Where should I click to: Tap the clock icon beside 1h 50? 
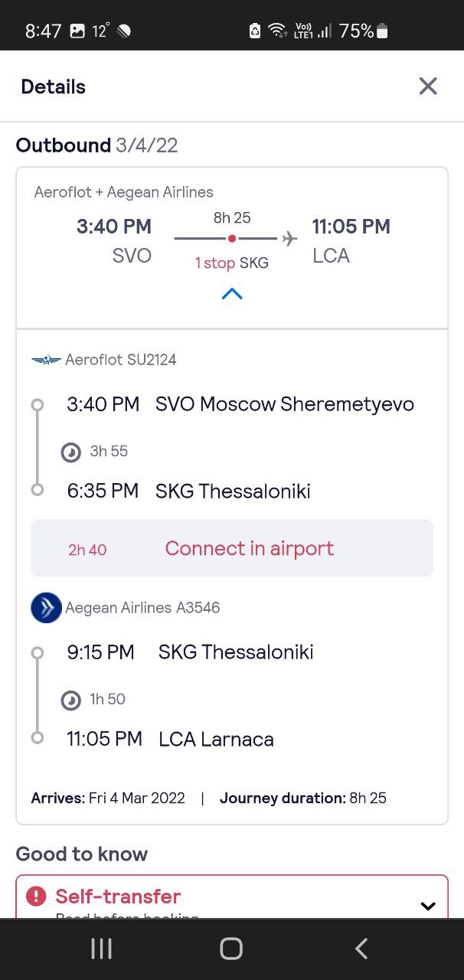[x=70, y=700]
